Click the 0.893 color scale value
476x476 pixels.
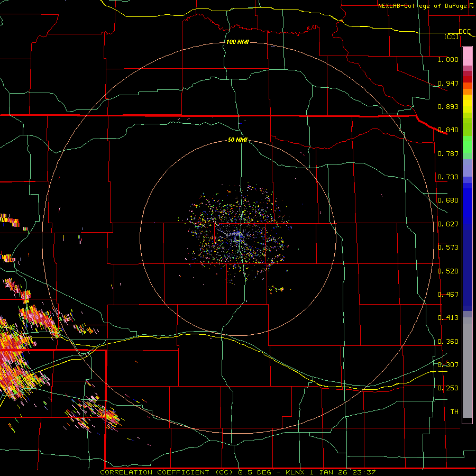pos(448,106)
